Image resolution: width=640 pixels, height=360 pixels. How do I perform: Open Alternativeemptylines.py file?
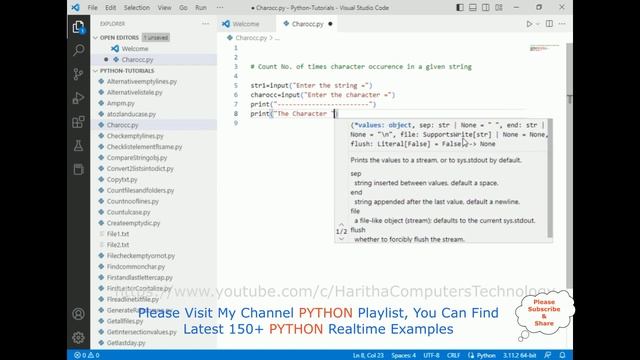(142, 82)
